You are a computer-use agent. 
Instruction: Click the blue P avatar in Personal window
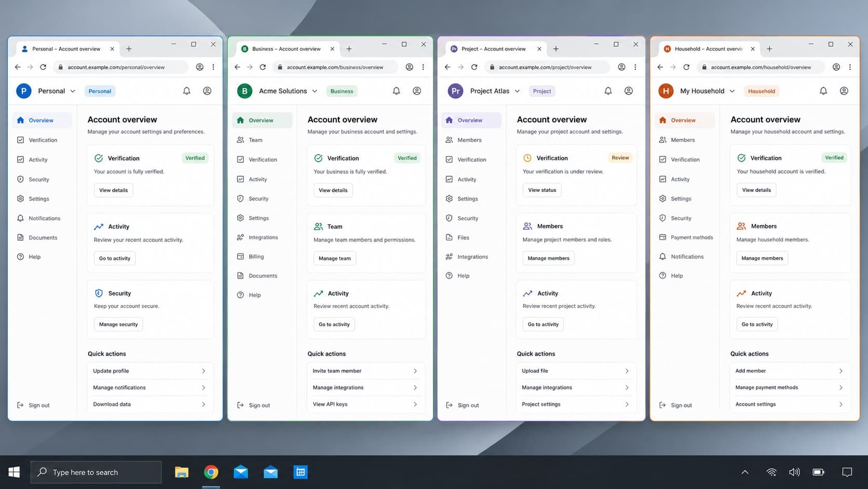[24, 91]
